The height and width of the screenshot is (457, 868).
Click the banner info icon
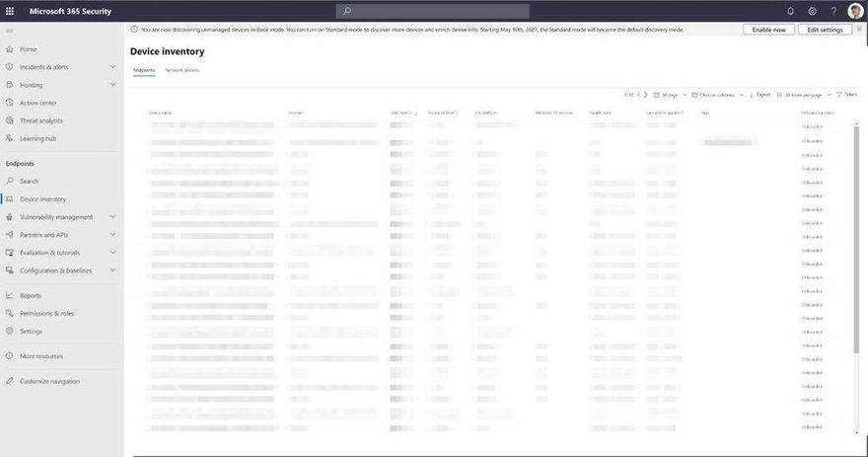coord(134,30)
